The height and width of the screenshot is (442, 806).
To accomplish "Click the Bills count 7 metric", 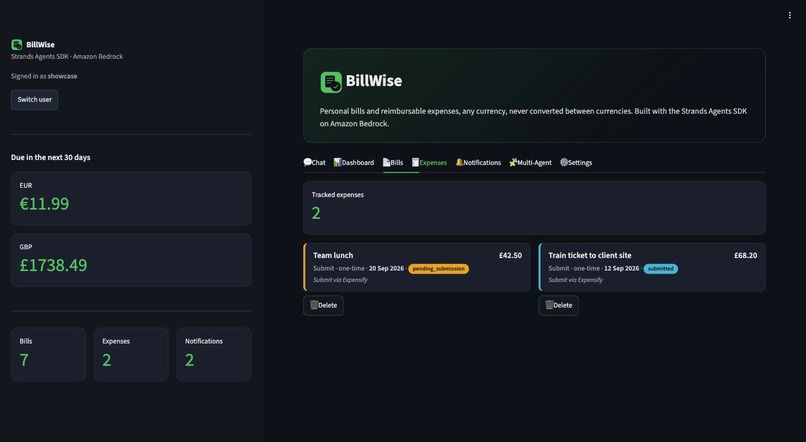I will pos(48,354).
